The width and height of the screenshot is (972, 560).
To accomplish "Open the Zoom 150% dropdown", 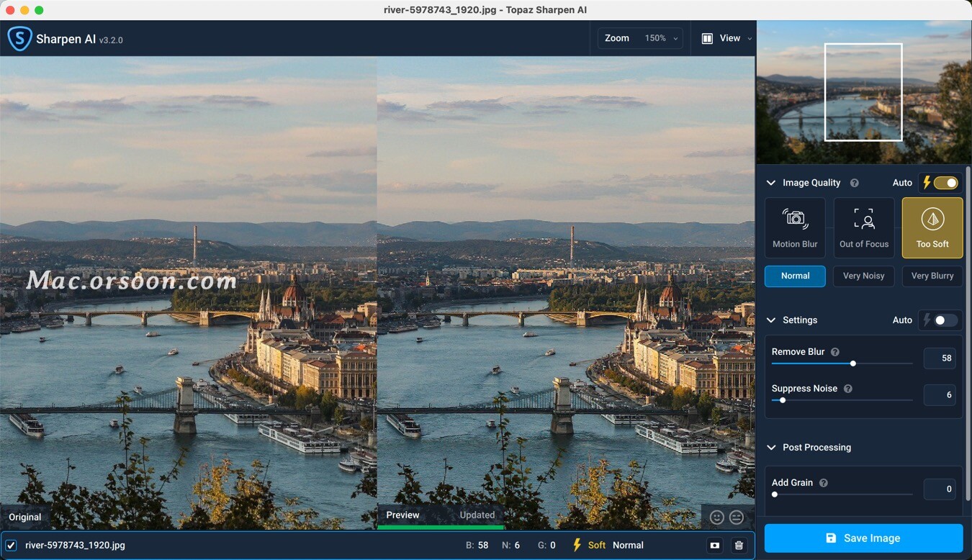I will pos(640,38).
